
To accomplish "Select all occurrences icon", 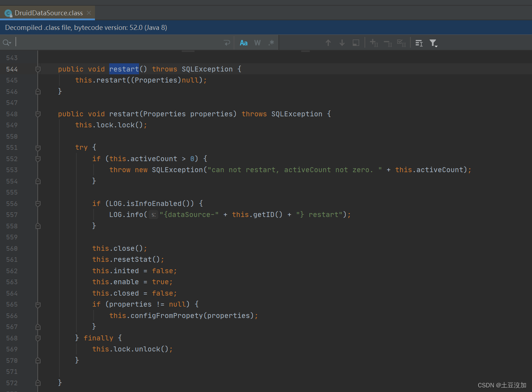I will coord(401,43).
